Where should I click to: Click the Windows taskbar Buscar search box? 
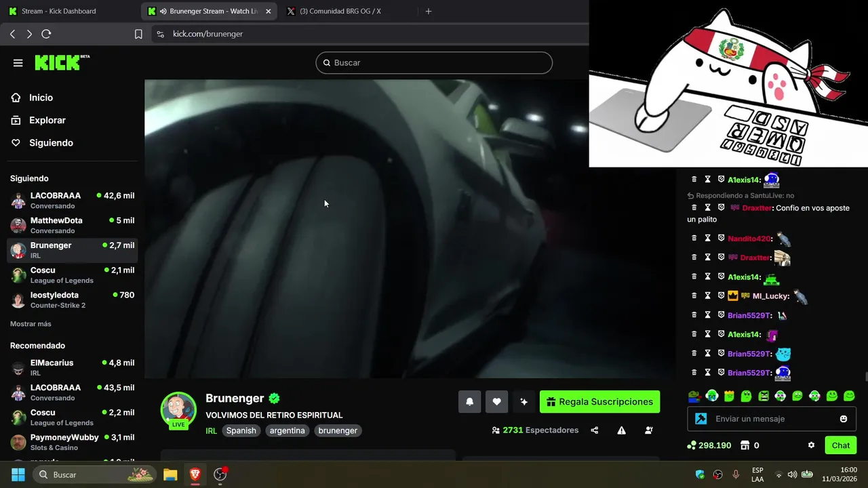(x=94, y=474)
